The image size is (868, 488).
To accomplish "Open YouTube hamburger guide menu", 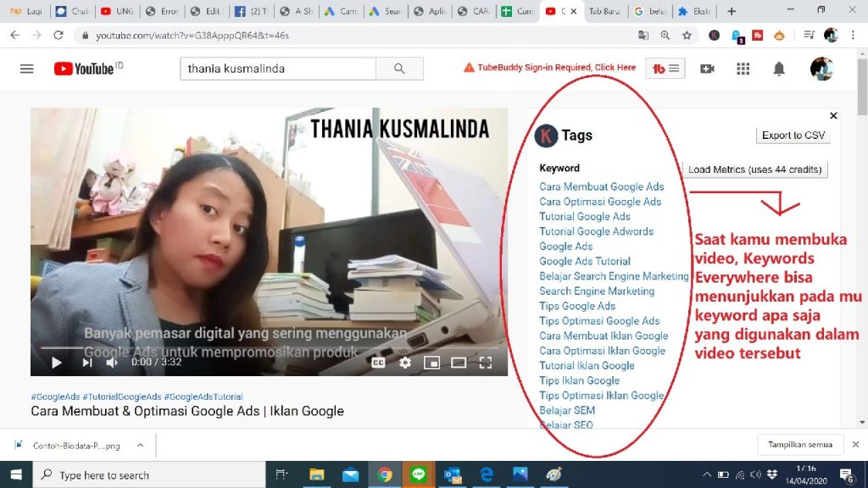I will [x=26, y=69].
